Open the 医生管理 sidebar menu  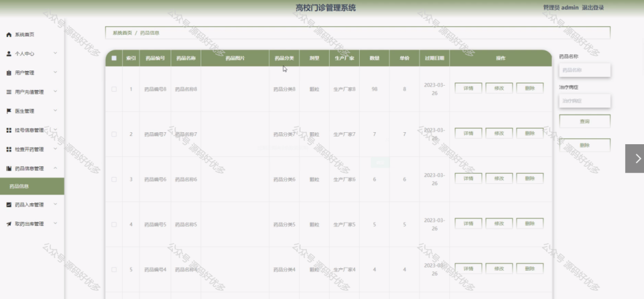(32, 111)
